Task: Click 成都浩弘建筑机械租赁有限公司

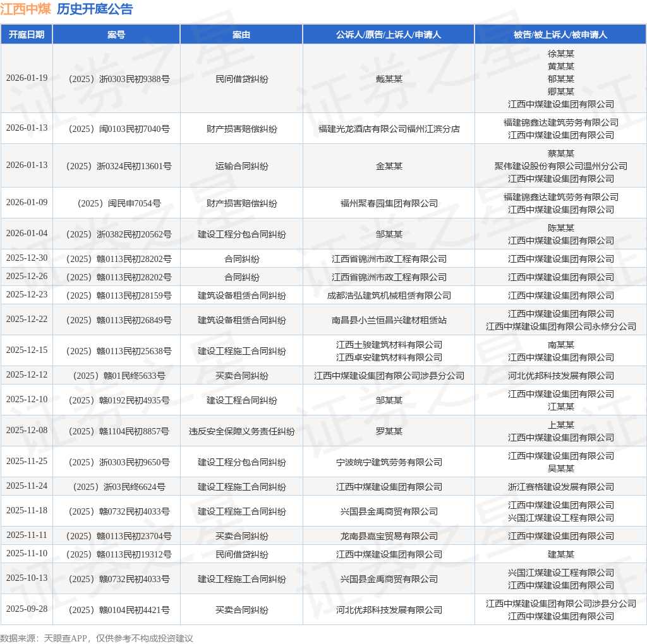Action: [x=389, y=295]
